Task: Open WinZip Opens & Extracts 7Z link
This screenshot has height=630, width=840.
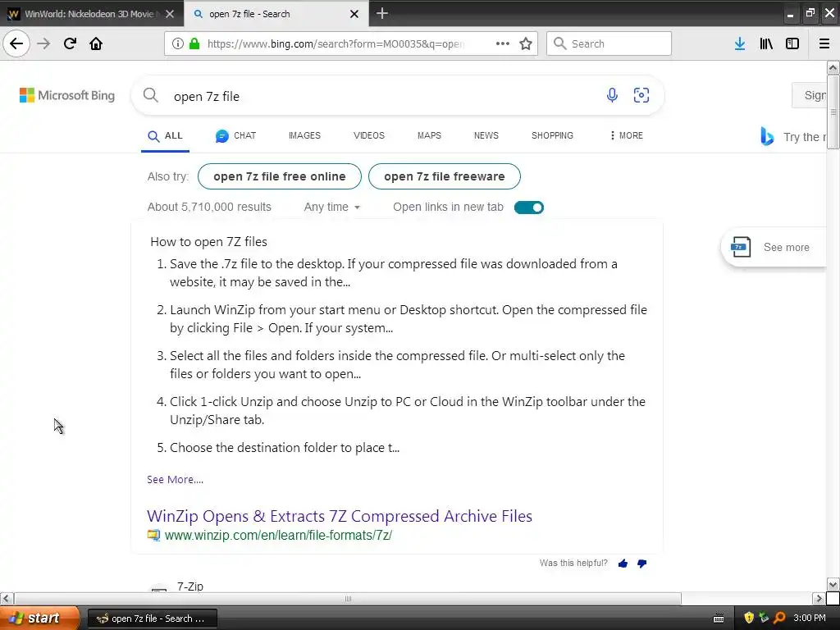Action: pos(340,516)
